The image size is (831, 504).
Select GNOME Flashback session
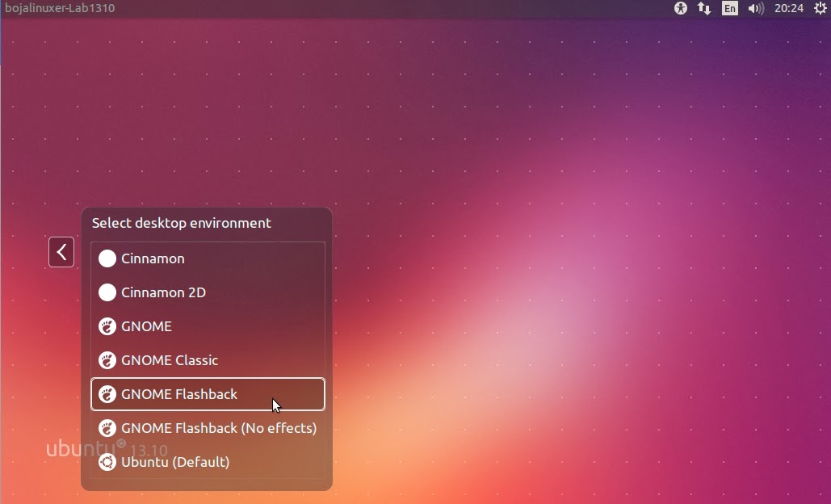tap(208, 394)
